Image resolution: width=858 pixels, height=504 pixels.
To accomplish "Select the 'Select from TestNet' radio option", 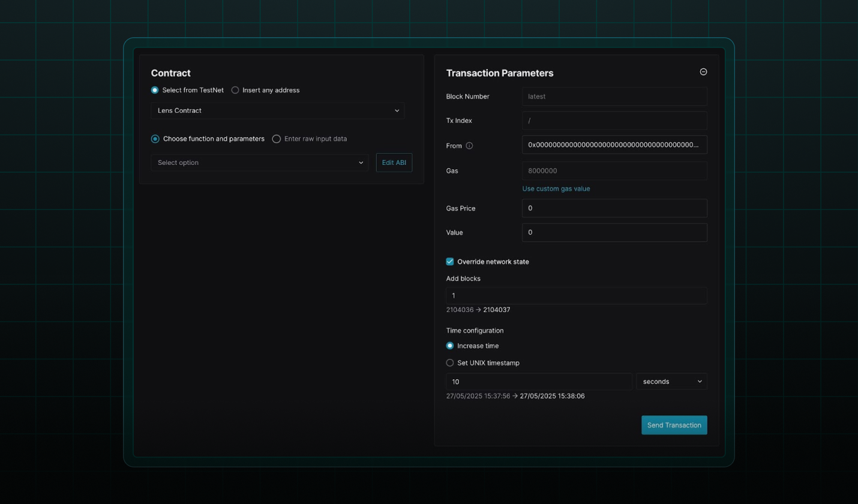I will tap(155, 90).
